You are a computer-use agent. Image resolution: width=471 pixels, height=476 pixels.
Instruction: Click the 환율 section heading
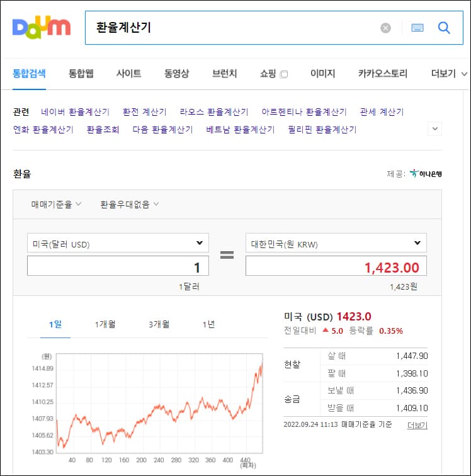pyautogui.click(x=22, y=174)
